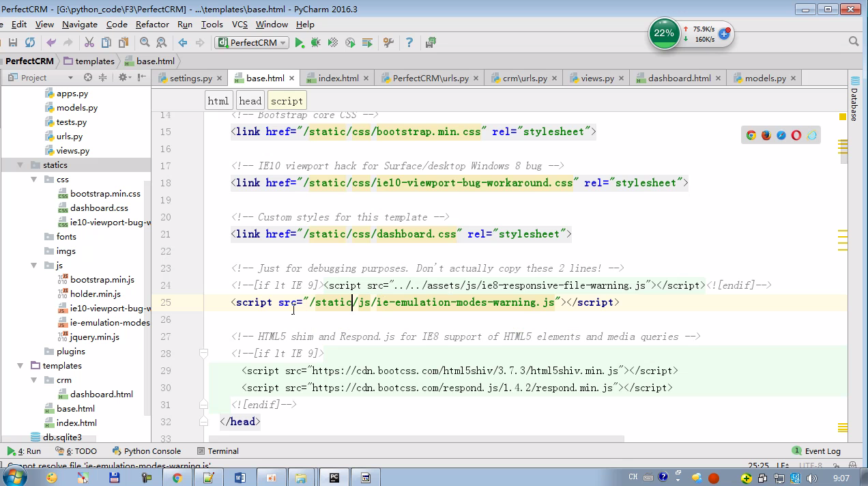Click the green Run button in toolbar
Image resolution: width=868 pixels, height=486 pixels.
[x=299, y=42]
